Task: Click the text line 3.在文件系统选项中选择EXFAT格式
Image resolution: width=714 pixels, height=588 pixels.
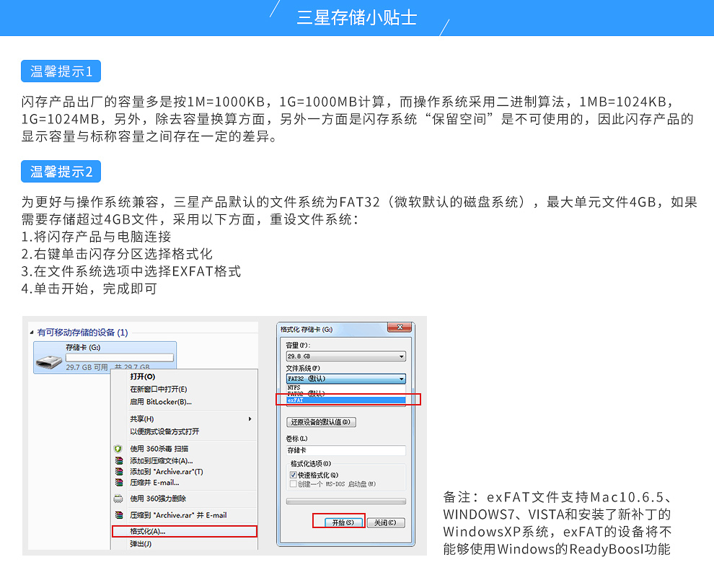Action: coord(131,271)
